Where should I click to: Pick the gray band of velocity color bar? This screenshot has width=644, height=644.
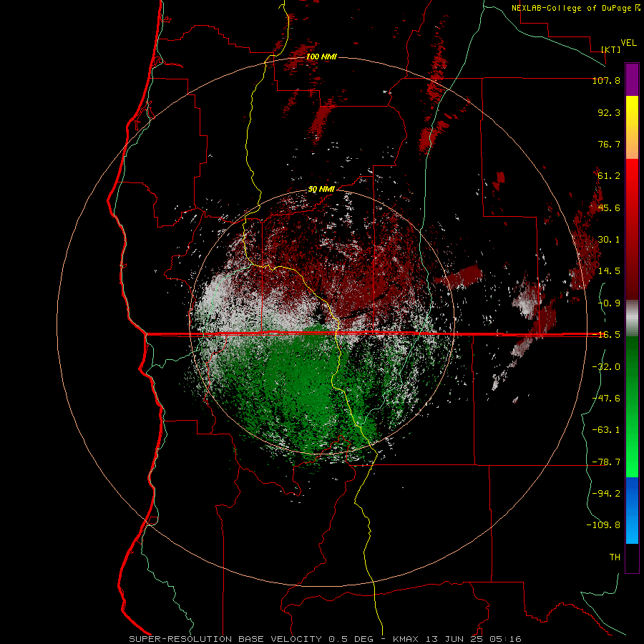point(632,318)
